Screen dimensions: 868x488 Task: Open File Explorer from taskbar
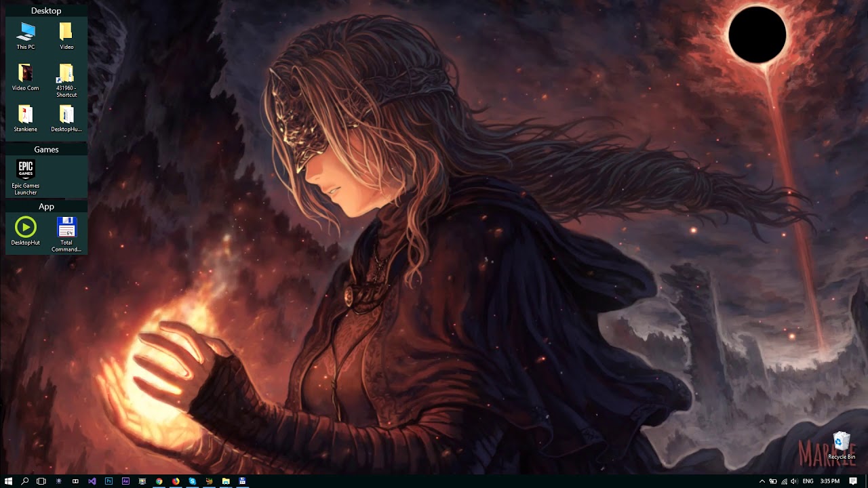[226, 481]
